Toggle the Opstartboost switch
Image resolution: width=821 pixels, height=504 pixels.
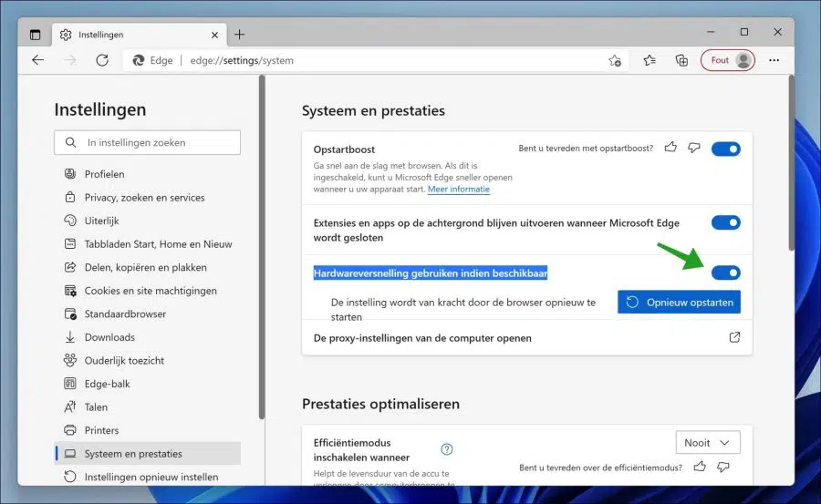(x=726, y=149)
